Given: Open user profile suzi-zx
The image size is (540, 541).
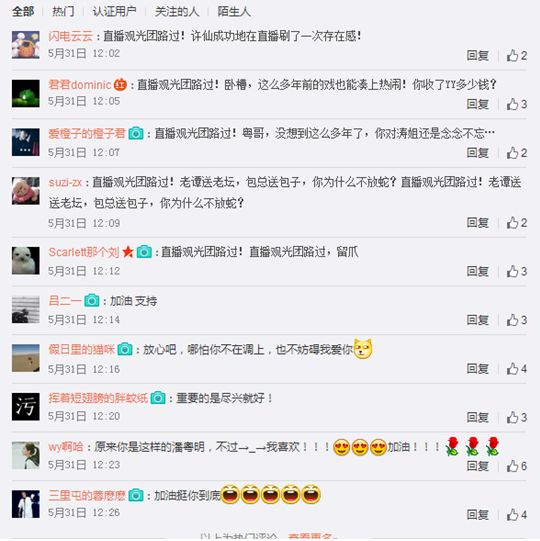Looking at the screenshot, I should pos(65,182).
